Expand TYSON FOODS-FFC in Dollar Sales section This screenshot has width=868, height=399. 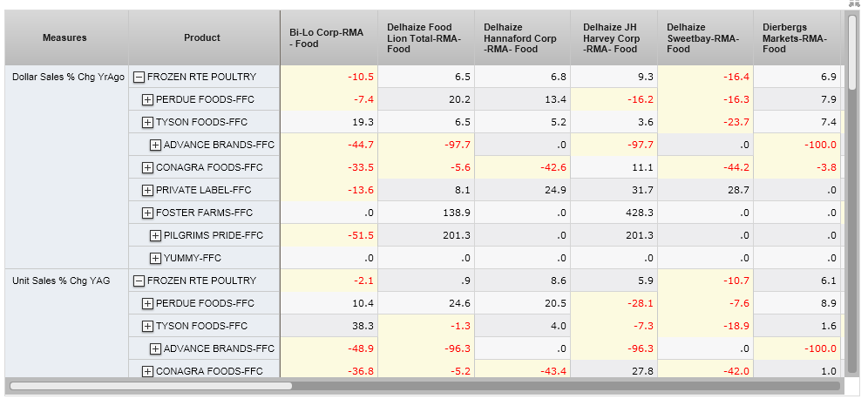[x=147, y=122]
